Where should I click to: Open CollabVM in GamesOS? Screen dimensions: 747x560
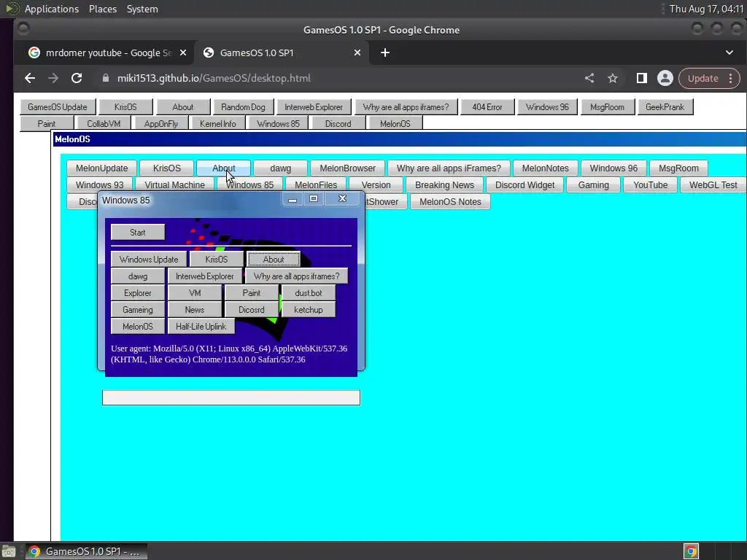(104, 124)
